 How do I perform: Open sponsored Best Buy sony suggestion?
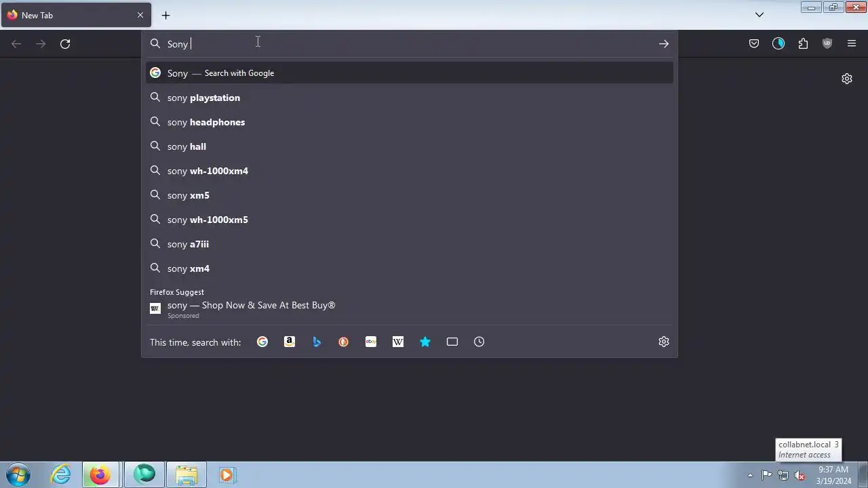click(x=410, y=309)
